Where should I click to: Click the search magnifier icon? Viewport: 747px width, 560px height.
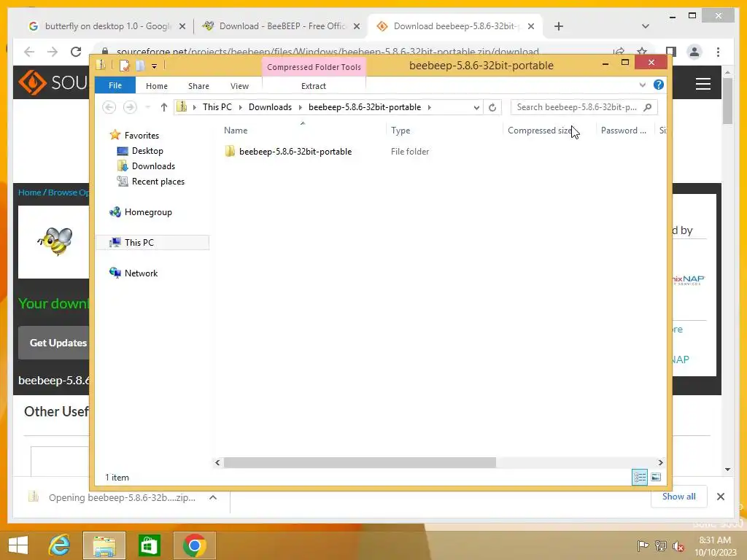(648, 107)
